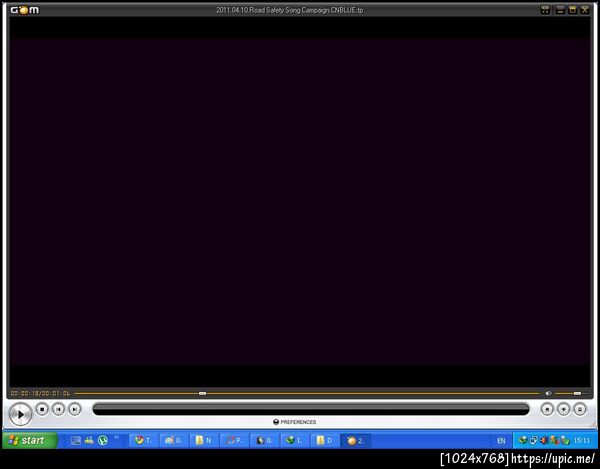Open a file with the eject-arrow button
Viewport: 600px width, 469px height.
[547, 409]
